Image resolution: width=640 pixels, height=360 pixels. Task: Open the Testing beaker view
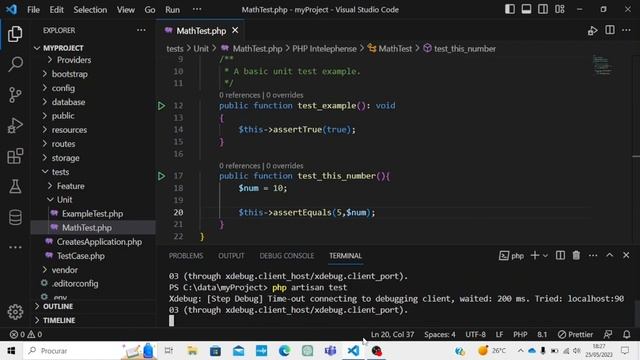click(15, 187)
